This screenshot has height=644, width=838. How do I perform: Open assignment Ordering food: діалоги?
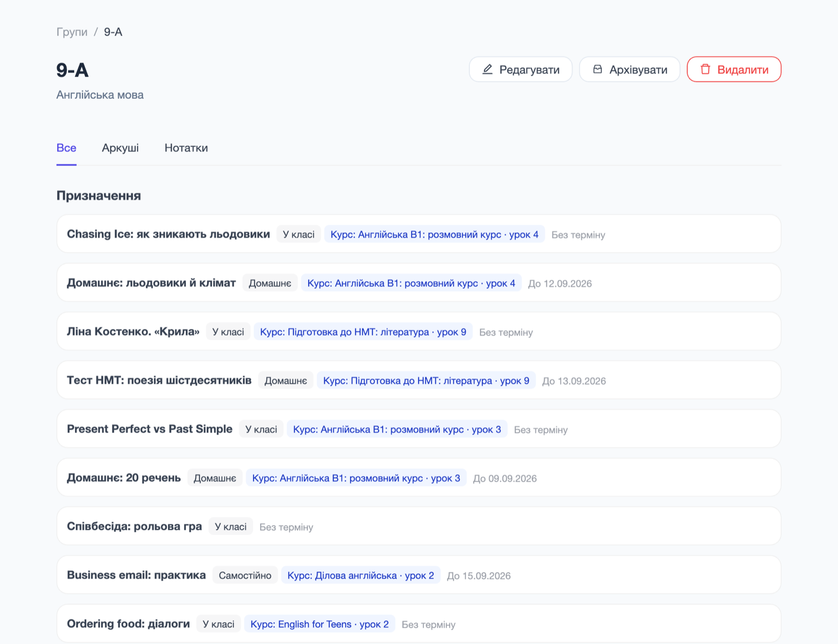419,624
